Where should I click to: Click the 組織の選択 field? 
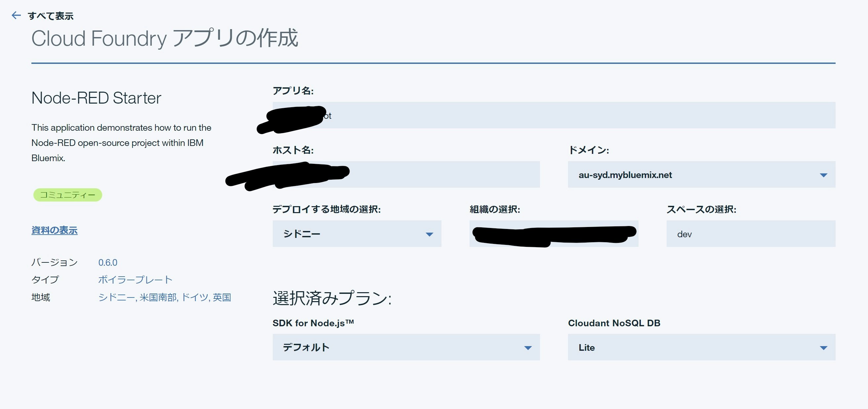[554, 234]
